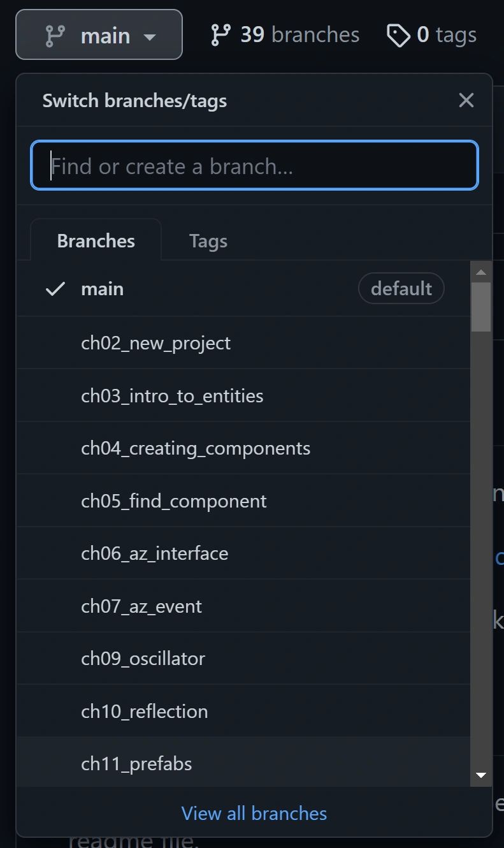Click the tag icon beside 0 tags
Screen dimensions: 504x848
400,36
